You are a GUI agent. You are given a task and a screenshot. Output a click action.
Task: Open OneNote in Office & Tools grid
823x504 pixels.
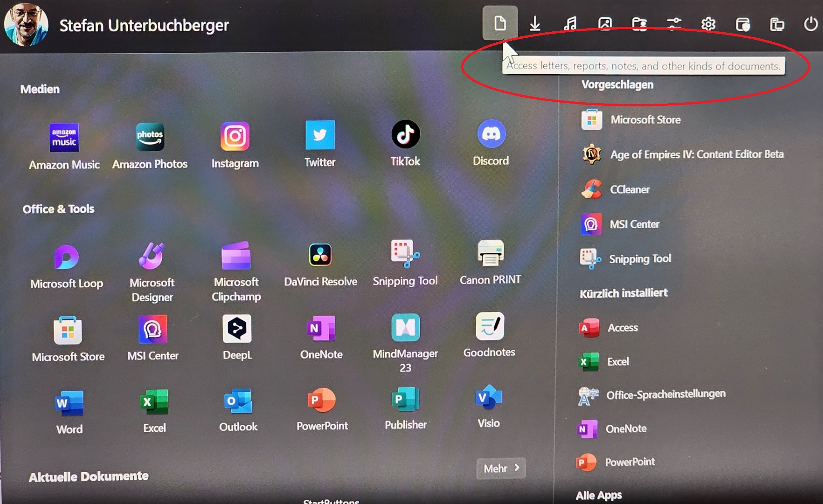pos(321,336)
